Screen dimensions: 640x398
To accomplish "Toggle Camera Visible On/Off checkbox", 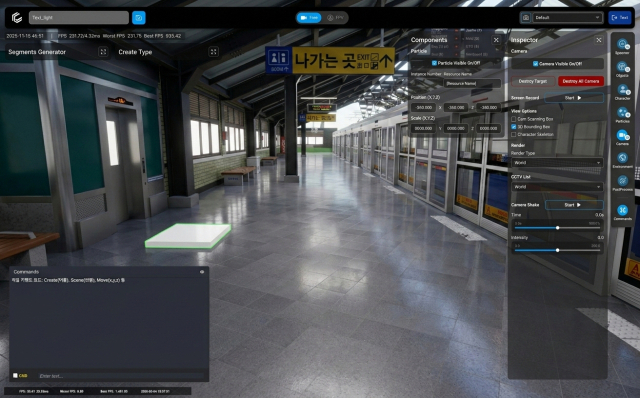I will pos(536,64).
